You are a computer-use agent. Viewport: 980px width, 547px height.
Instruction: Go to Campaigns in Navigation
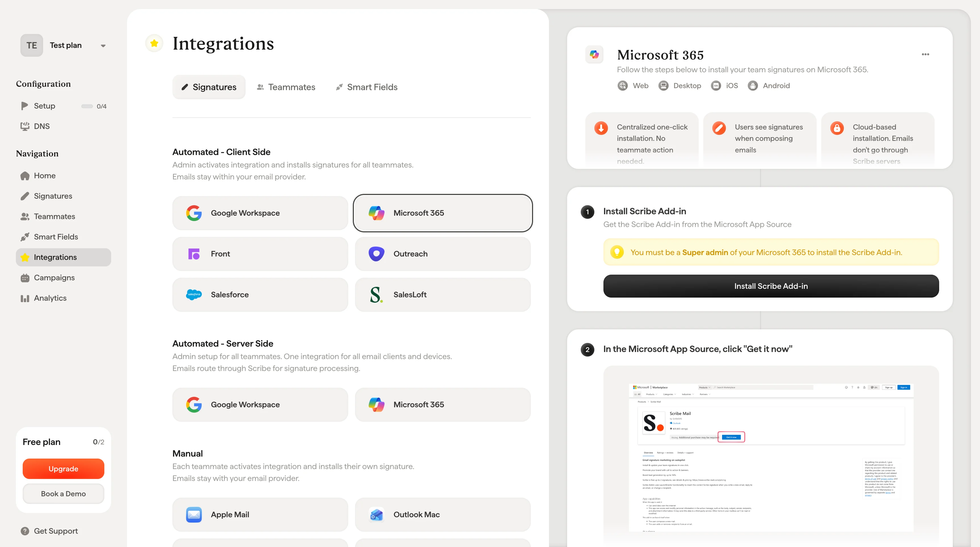click(x=64, y=278)
